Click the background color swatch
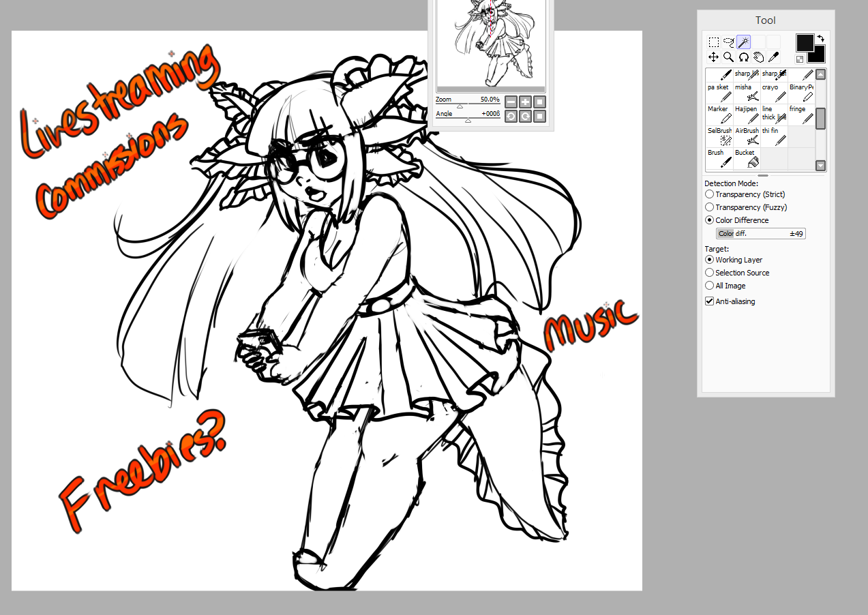The width and height of the screenshot is (868, 615). pyautogui.click(x=818, y=56)
